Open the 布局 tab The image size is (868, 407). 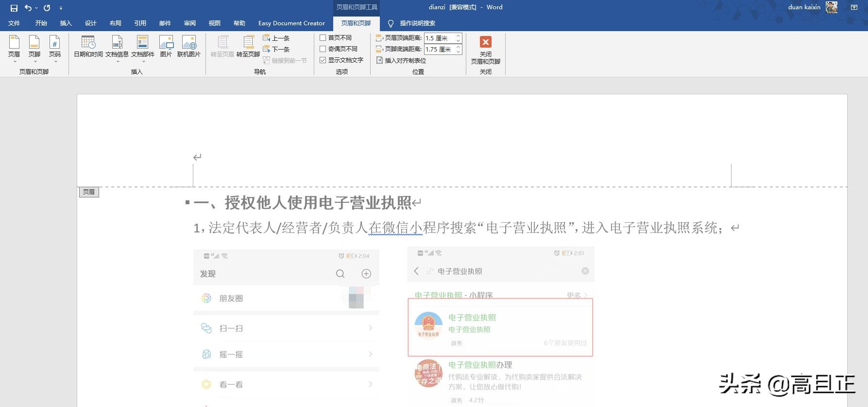[116, 23]
